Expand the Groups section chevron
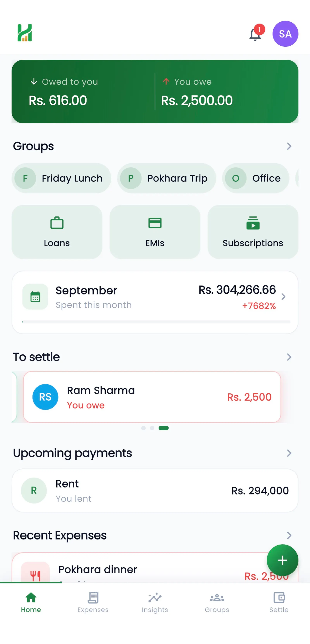Viewport: 310px width, 644px height. click(x=289, y=146)
